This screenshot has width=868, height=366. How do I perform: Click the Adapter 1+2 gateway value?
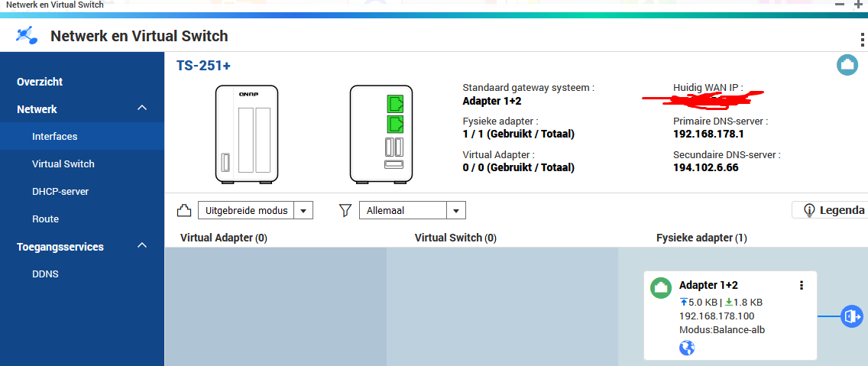(491, 102)
